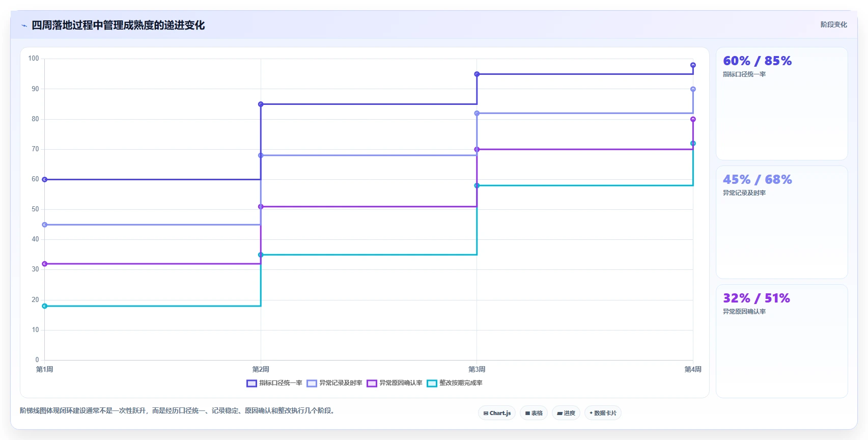Click the cyan 整改按期完成率 legend swatch

click(x=432, y=383)
